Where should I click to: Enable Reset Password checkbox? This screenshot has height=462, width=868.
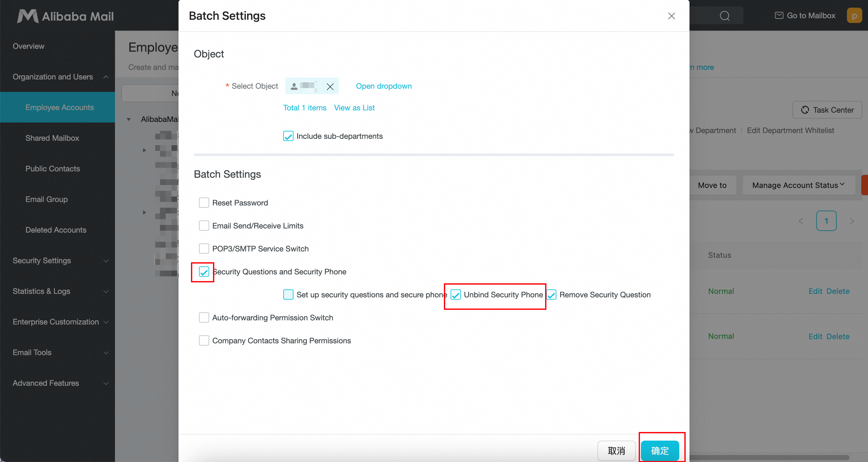coord(204,203)
